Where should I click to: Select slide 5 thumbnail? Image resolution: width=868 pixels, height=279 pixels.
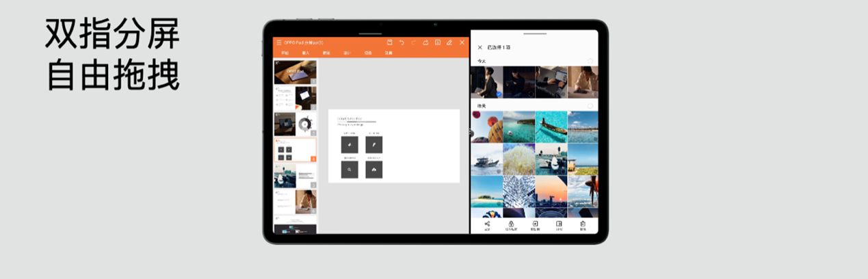coord(295,176)
